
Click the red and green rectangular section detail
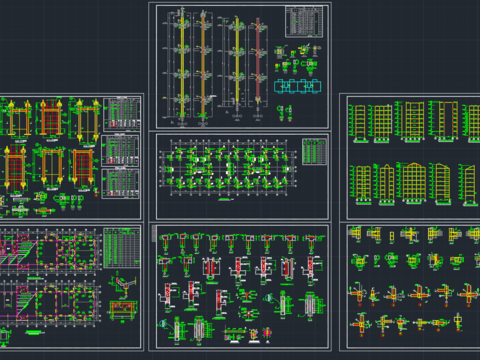(123, 311)
